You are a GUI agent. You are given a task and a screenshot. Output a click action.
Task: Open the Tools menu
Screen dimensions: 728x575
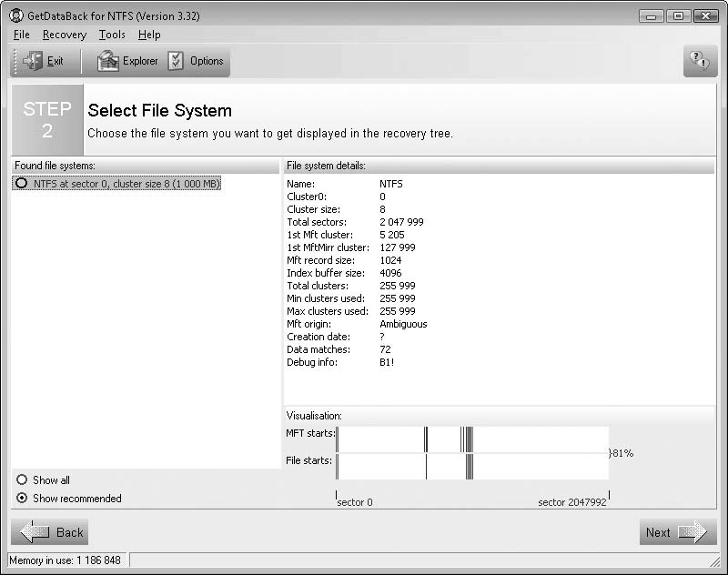(x=112, y=35)
